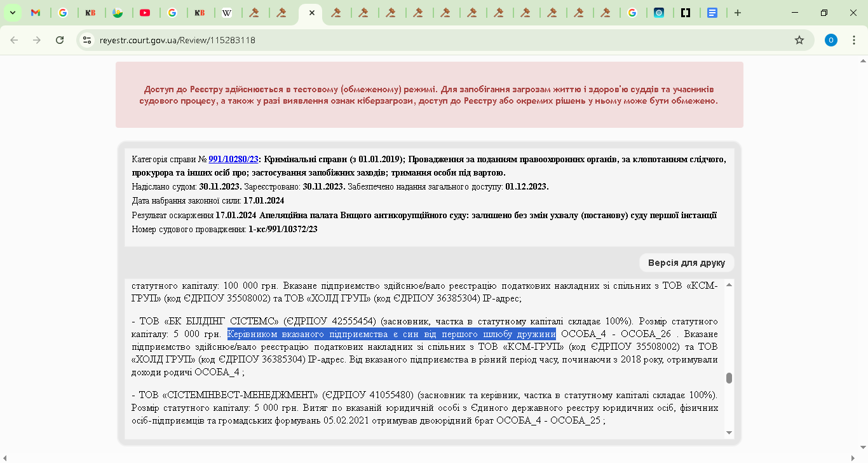
Task: Switch to the YouTube tab
Action: (x=145, y=13)
